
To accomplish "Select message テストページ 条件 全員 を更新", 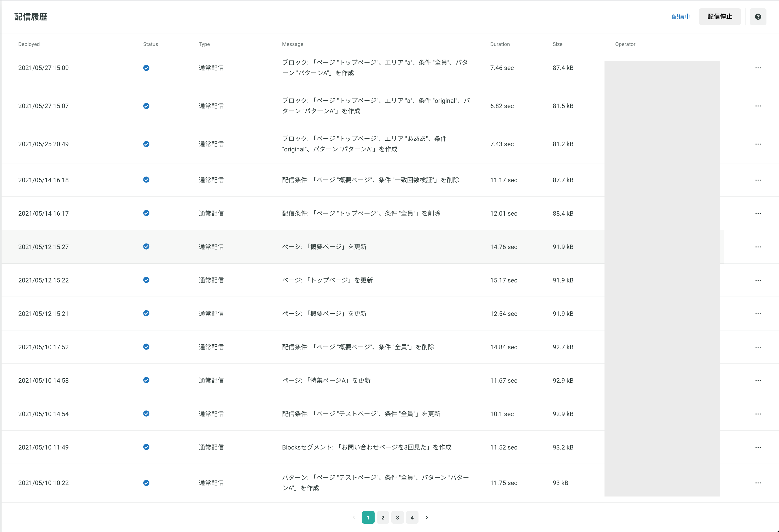I will point(361,414).
